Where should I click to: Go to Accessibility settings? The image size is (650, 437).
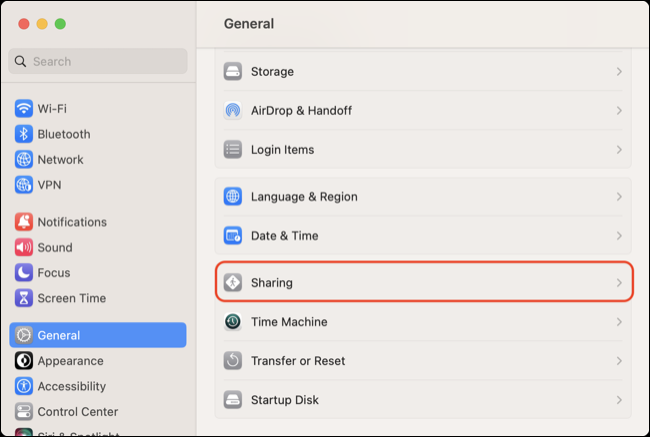[71, 386]
